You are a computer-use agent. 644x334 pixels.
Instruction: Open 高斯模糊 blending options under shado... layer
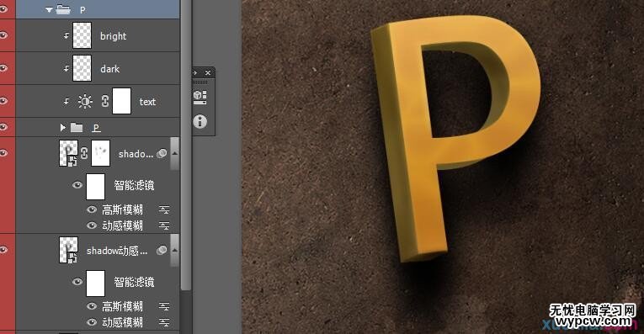[164, 210]
